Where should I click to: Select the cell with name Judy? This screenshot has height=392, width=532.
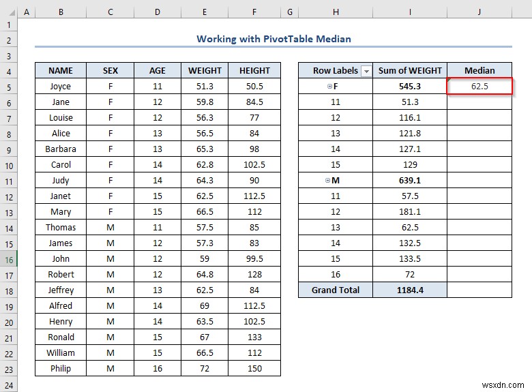(x=61, y=181)
